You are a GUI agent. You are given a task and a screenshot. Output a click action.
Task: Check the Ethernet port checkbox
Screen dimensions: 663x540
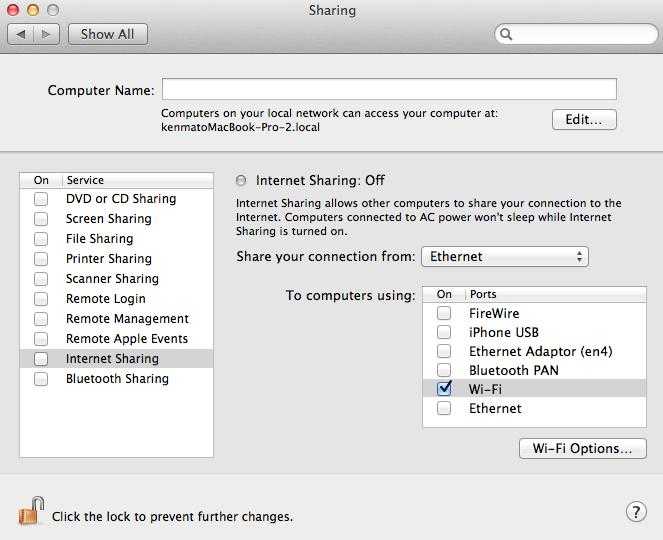coord(444,408)
